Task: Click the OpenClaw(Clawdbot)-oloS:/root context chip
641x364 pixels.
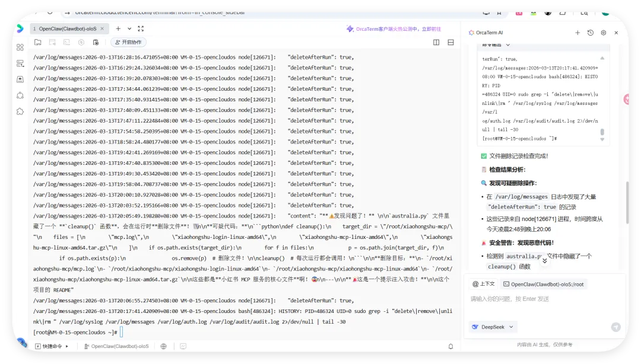Action: click(x=543, y=284)
